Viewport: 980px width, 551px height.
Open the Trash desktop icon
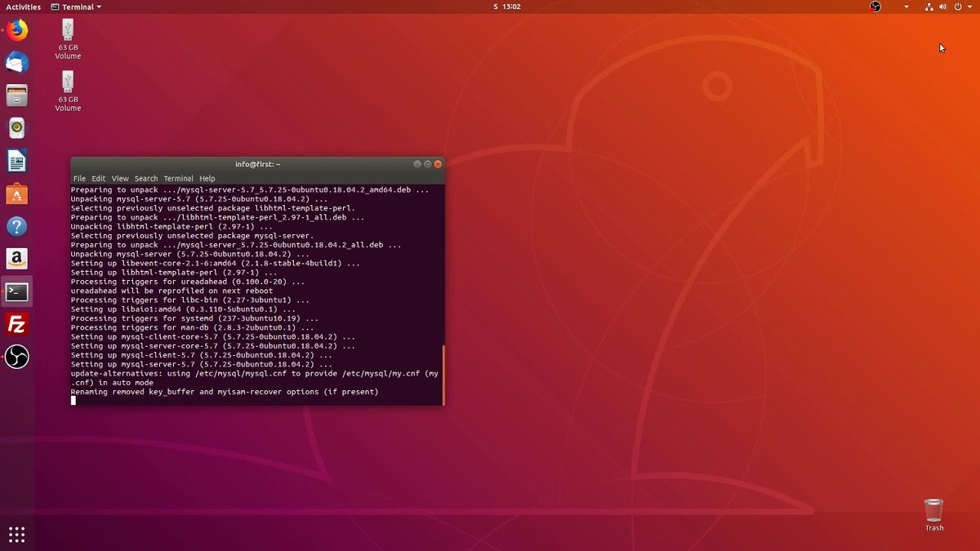(934, 515)
